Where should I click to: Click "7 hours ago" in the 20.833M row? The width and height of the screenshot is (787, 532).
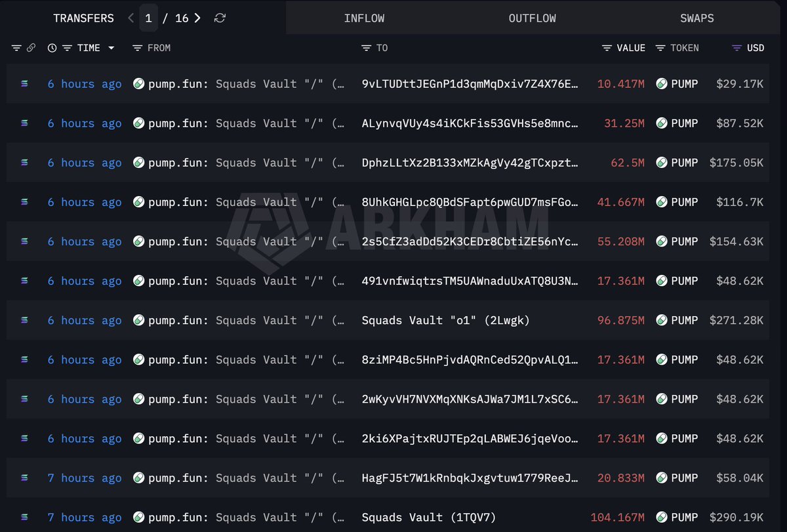85,478
